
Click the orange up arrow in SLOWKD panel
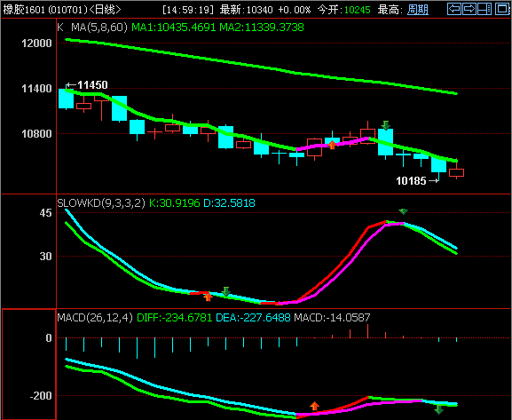point(208,297)
